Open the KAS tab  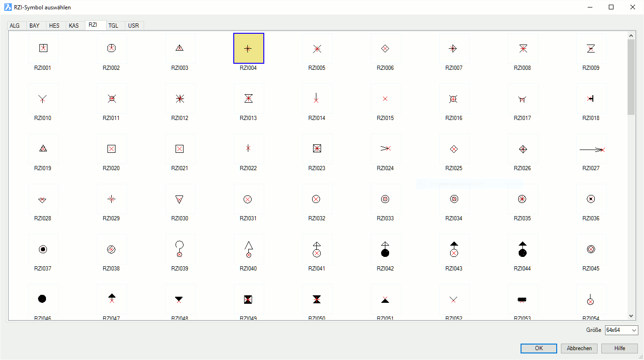point(74,26)
